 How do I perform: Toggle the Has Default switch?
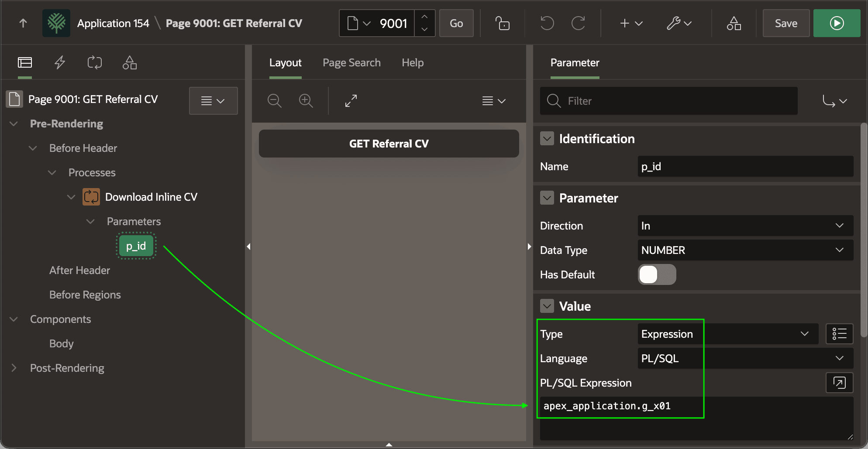coord(657,274)
